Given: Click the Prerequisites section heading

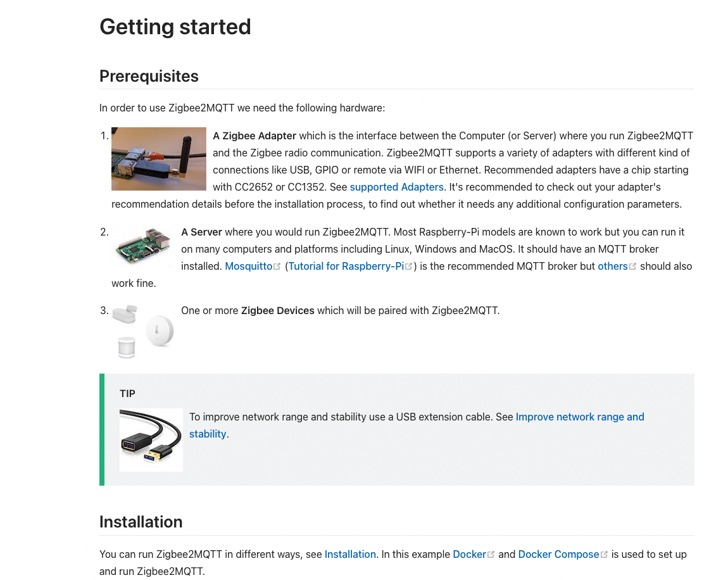Looking at the screenshot, I should point(149,76).
